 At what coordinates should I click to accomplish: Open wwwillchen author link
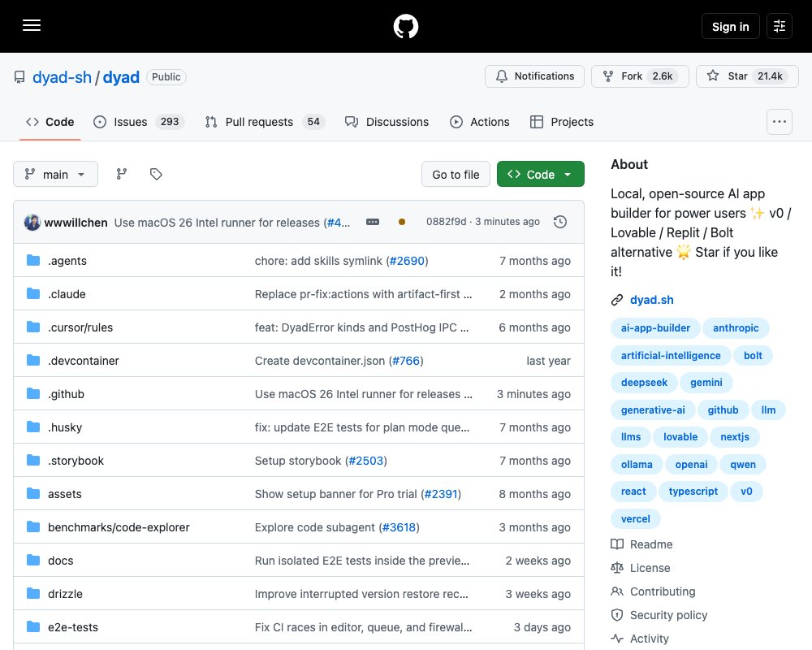click(x=76, y=223)
